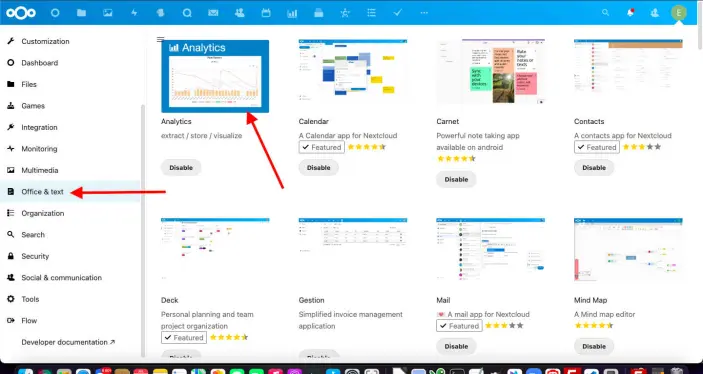Select Social & communication category
This screenshot has height=374, width=703.
point(70,278)
